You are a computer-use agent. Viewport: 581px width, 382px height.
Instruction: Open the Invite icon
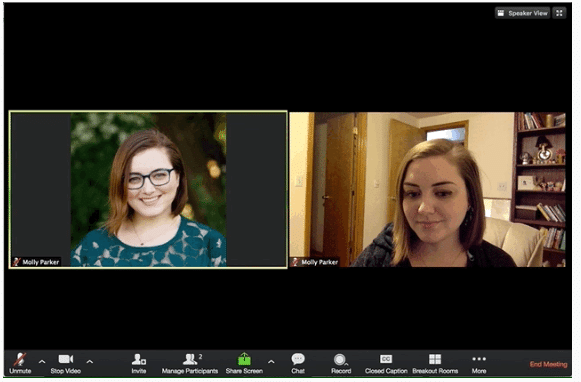point(139,363)
